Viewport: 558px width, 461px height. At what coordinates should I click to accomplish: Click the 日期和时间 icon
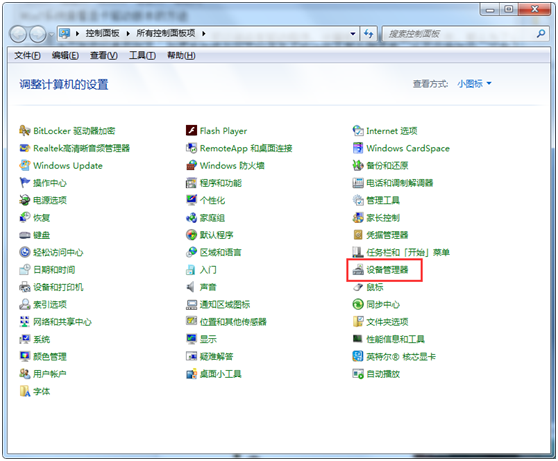click(24, 270)
